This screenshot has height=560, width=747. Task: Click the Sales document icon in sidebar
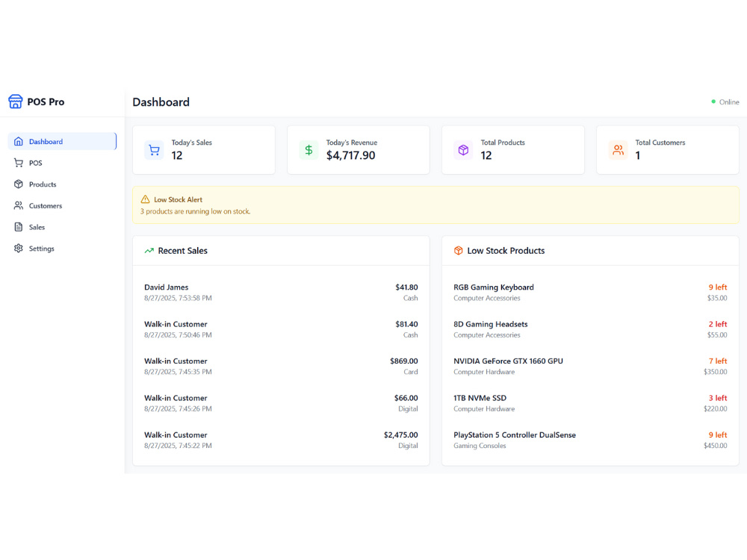point(19,227)
